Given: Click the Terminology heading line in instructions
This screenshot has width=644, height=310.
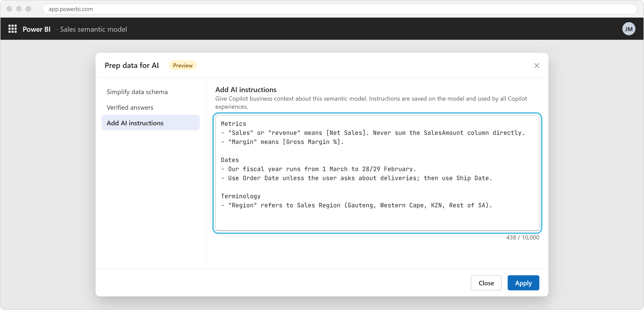Looking at the screenshot, I should (241, 196).
